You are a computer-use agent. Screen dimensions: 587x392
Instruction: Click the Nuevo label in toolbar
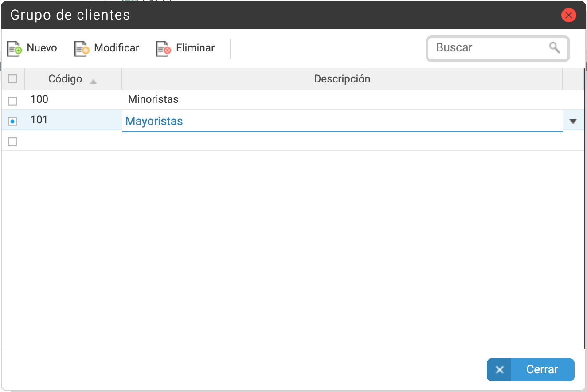tap(42, 48)
